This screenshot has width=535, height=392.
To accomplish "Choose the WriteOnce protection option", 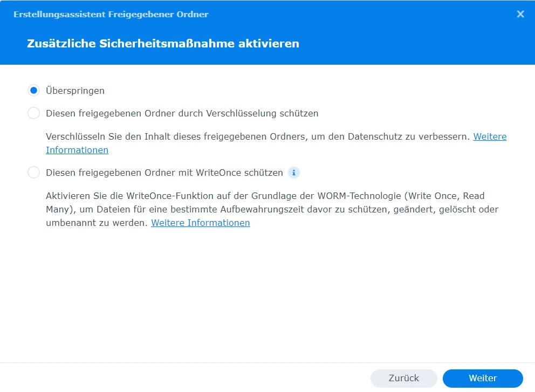I will (x=33, y=173).
